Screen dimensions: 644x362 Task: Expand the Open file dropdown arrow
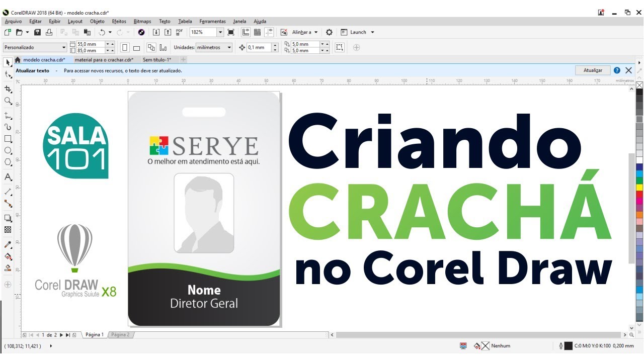pyautogui.click(x=27, y=32)
